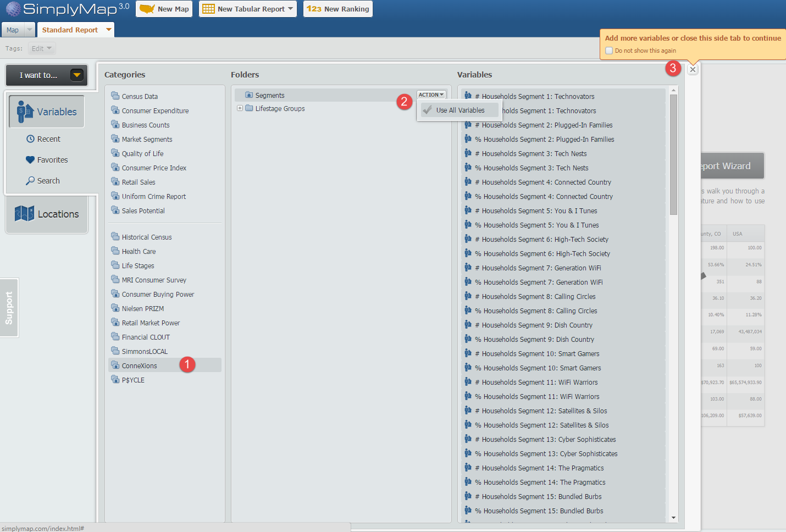This screenshot has width=786, height=532.
Task: Click the New Tabular Report grid icon
Action: (x=208, y=9)
